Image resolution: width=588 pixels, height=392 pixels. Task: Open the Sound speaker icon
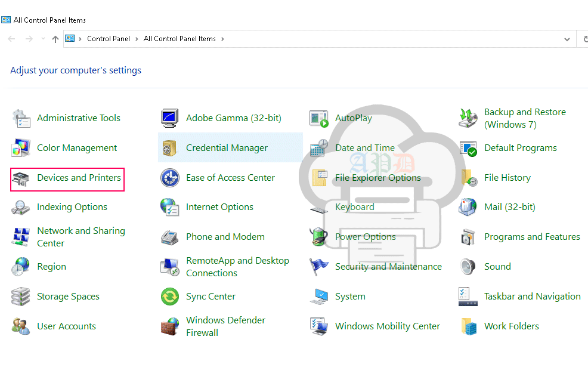click(x=468, y=267)
